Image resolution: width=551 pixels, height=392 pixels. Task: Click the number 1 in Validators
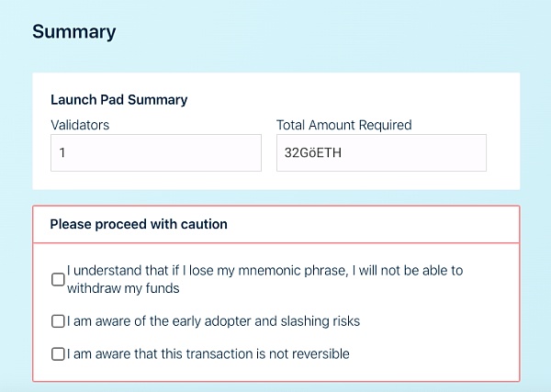pyautogui.click(x=62, y=153)
